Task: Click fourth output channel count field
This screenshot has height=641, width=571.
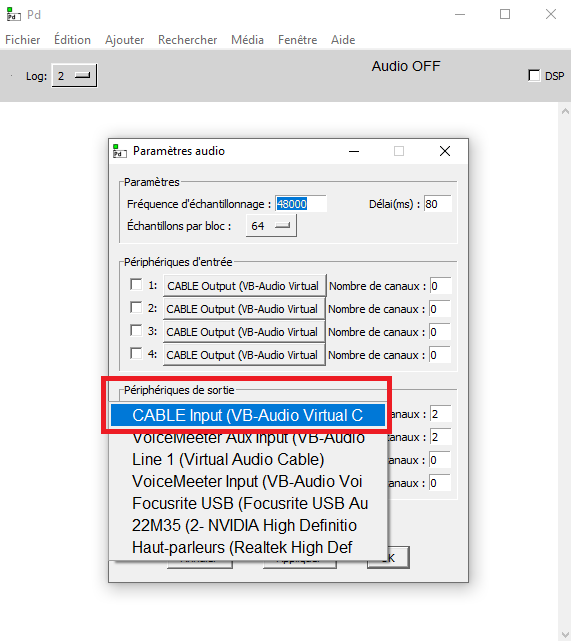Action: coord(441,483)
